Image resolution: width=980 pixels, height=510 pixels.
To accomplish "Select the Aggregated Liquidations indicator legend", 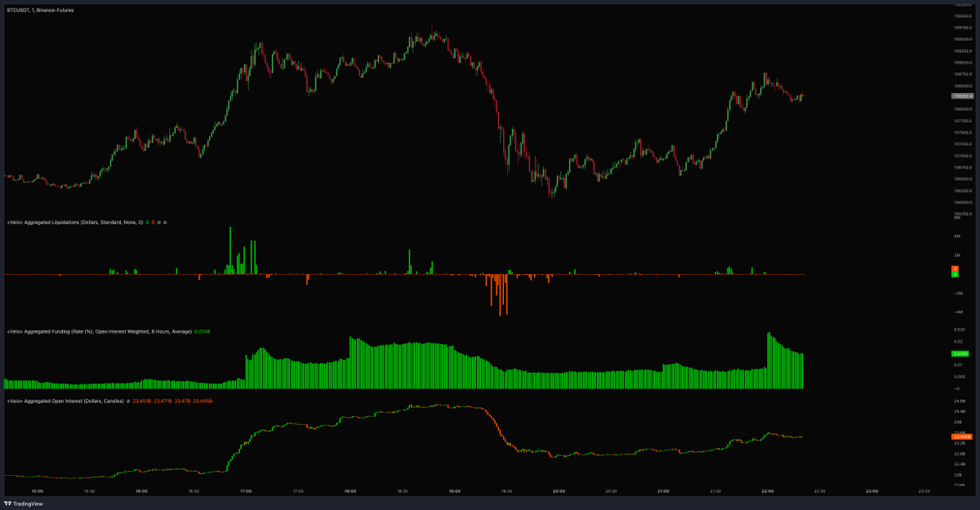I will (x=74, y=222).
